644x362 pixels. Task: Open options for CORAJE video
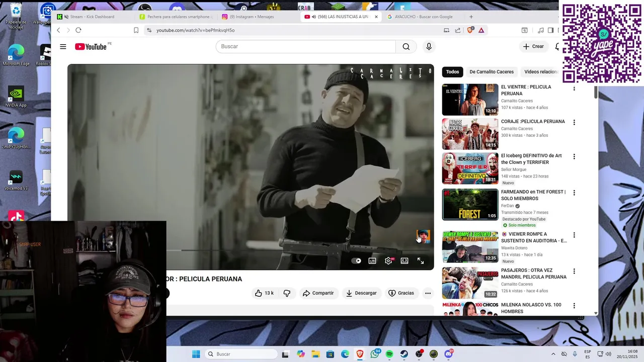coord(574,122)
